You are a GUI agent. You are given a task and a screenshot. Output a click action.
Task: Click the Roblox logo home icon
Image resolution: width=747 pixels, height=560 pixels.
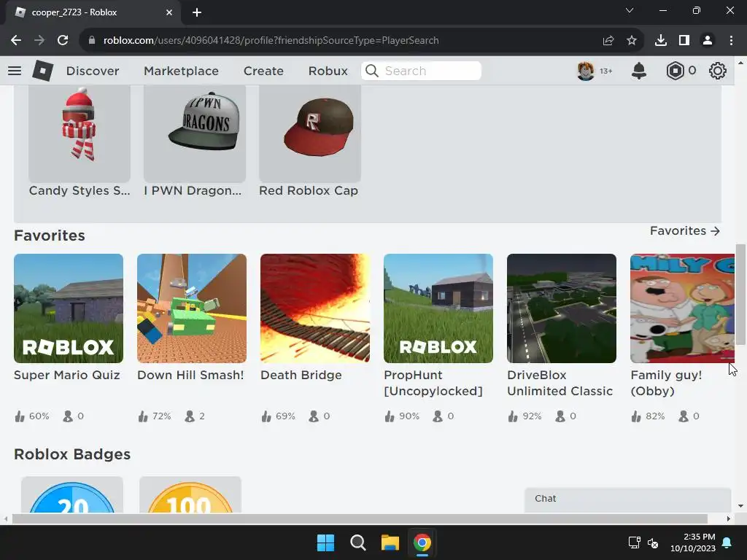click(42, 71)
